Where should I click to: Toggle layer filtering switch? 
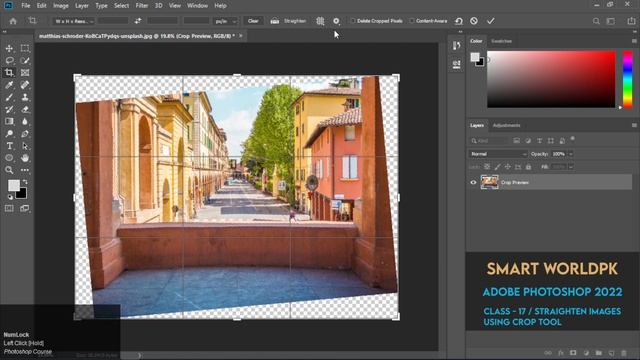pyautogui.click(x=573, y=139)
